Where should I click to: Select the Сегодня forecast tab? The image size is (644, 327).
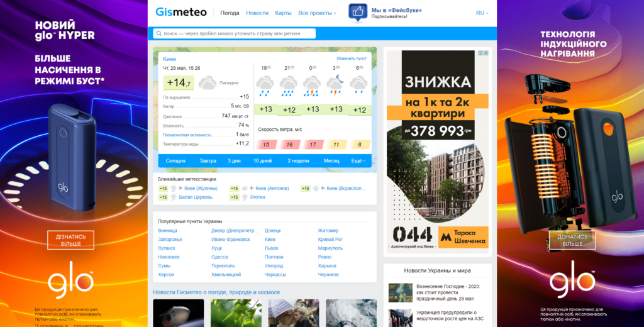(175, 160)
